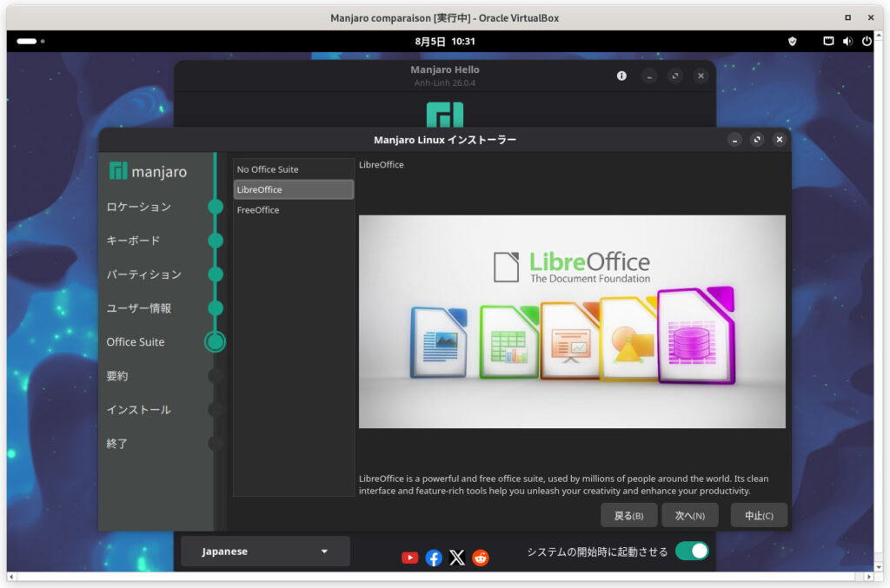Viewport: 890px width, 588px height.
Task: Click the ロケーション step in sidebar
Action: pyautogui.click(x=139, y=207)
